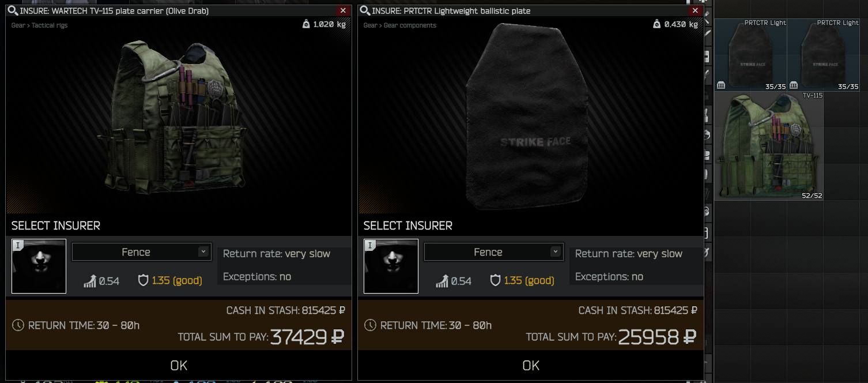This screenshot has width=868, height=383.
Task: Click the weight icon next to 1.020 kg
Action: [305, 24]
